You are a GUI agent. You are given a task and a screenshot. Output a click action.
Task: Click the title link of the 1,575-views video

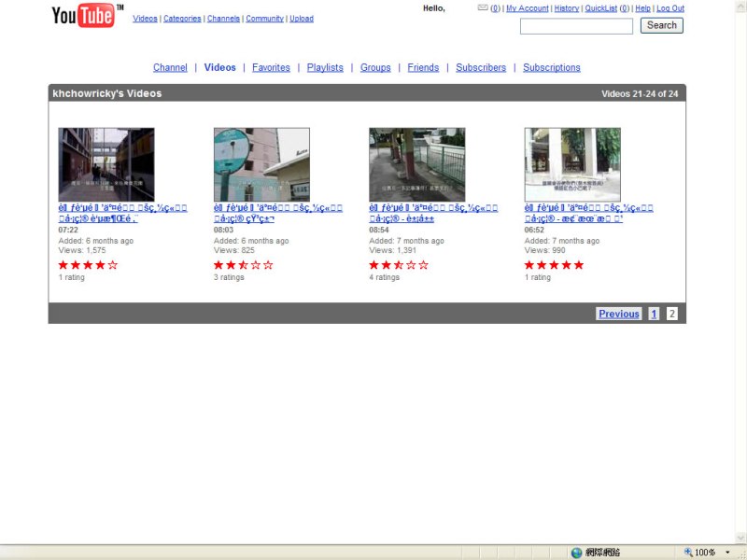tap(122, 214)
